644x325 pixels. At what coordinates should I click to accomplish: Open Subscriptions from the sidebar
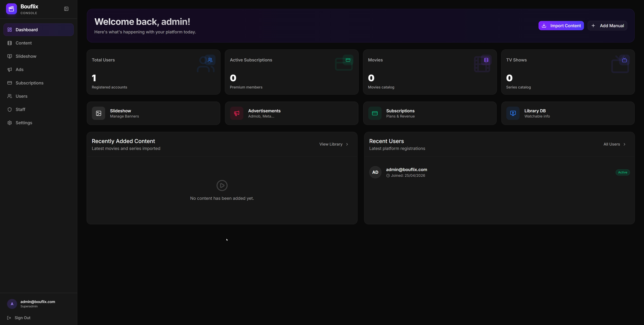pyautogui.click(x=39, y=83)
